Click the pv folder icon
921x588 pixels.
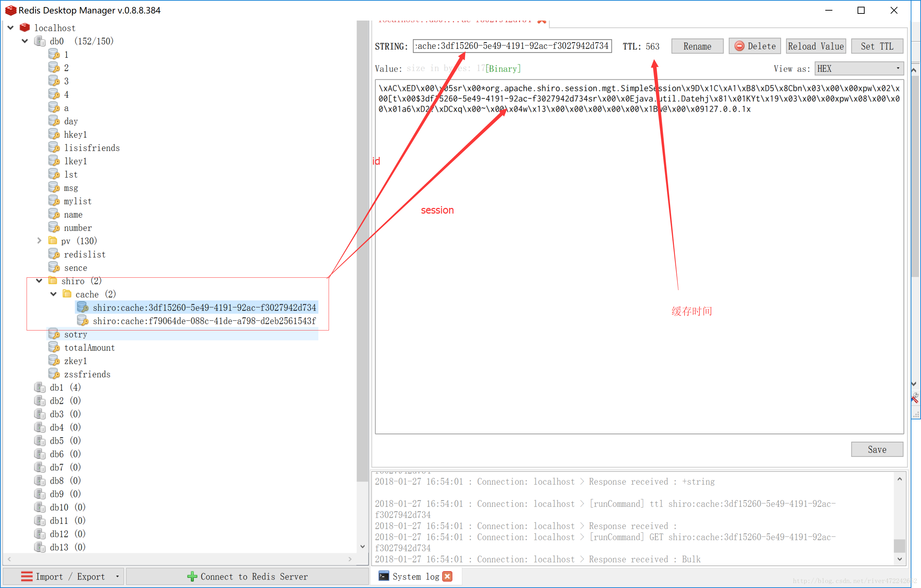point(53,241)
